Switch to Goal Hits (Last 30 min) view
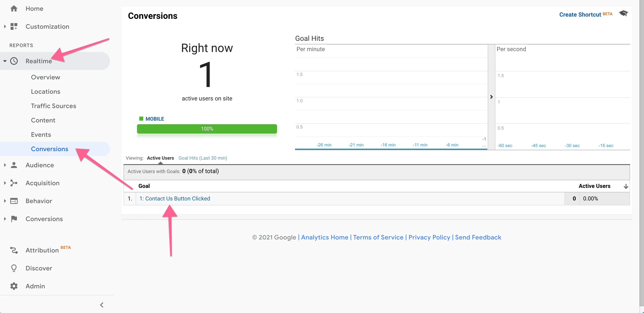The image size is (644, 313). (203, 158)
